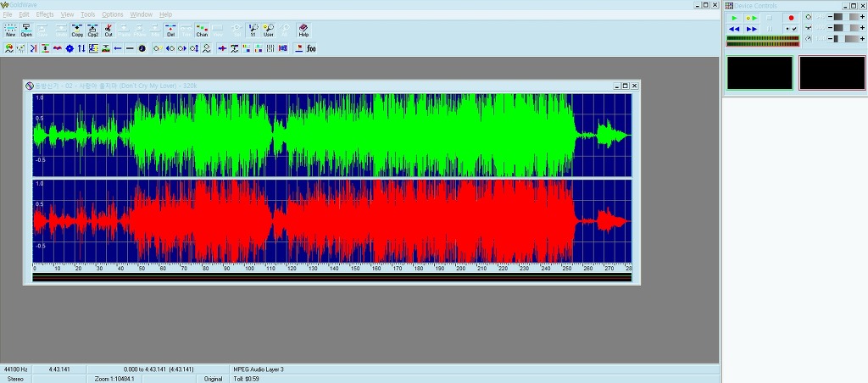Click the blue gear effect icon
Screen dimensions: 868x383
pos(70,48)
